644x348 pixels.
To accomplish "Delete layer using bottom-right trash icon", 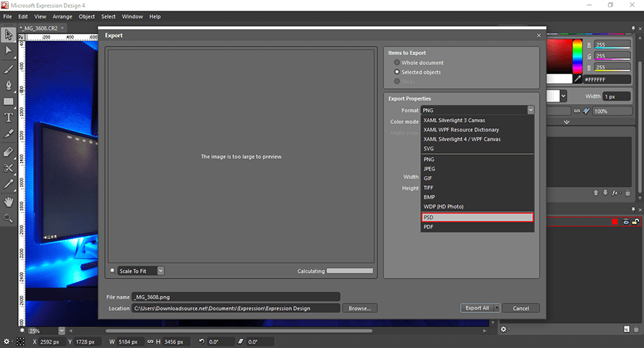I will point(636,329).
